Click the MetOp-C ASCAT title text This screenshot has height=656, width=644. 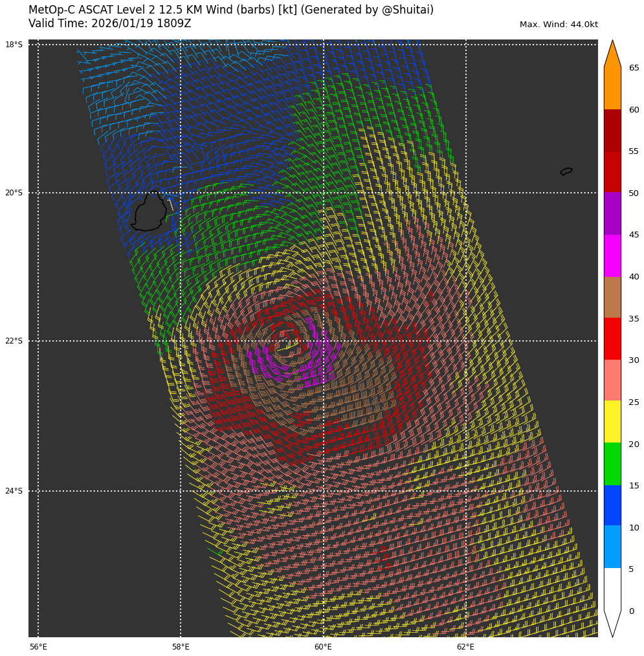pos(231,10)
